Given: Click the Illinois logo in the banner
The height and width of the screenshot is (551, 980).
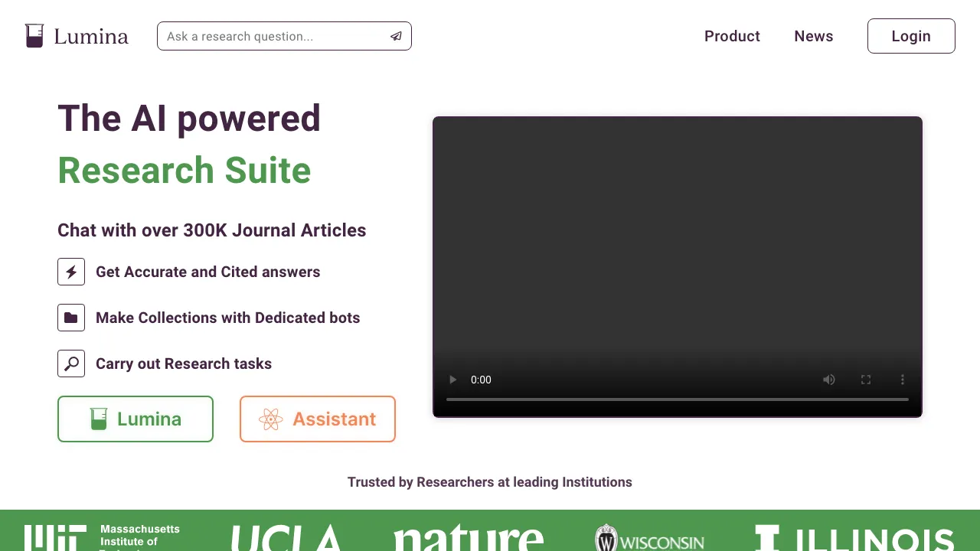Looking at the screenshot, I should (x=854, y=538).
